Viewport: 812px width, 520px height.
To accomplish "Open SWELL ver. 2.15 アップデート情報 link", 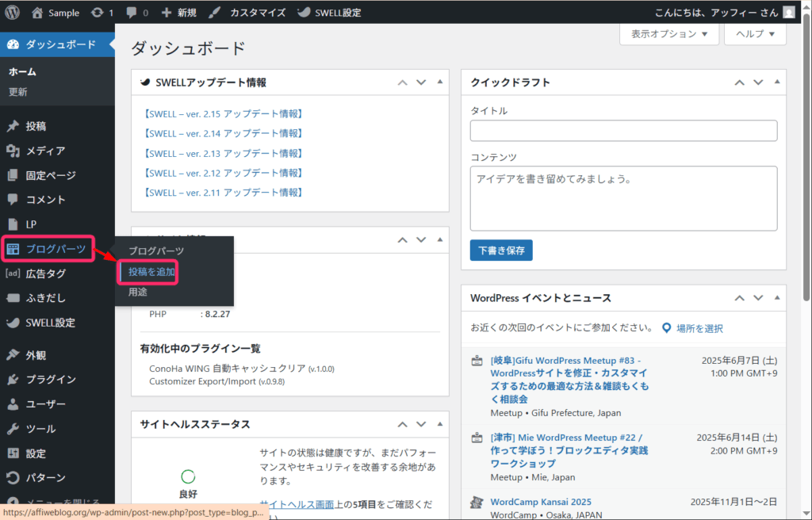I will click(222, 113).
